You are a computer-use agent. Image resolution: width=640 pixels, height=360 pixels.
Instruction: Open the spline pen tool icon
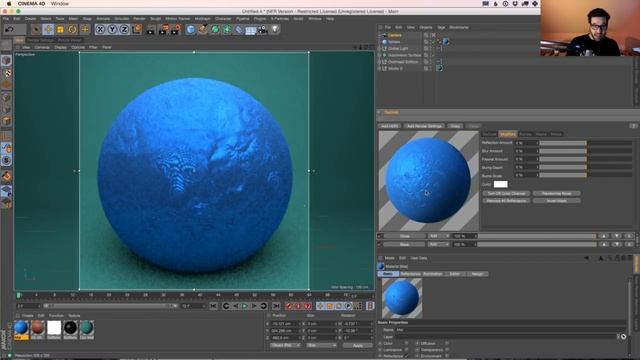coord(203,29)
